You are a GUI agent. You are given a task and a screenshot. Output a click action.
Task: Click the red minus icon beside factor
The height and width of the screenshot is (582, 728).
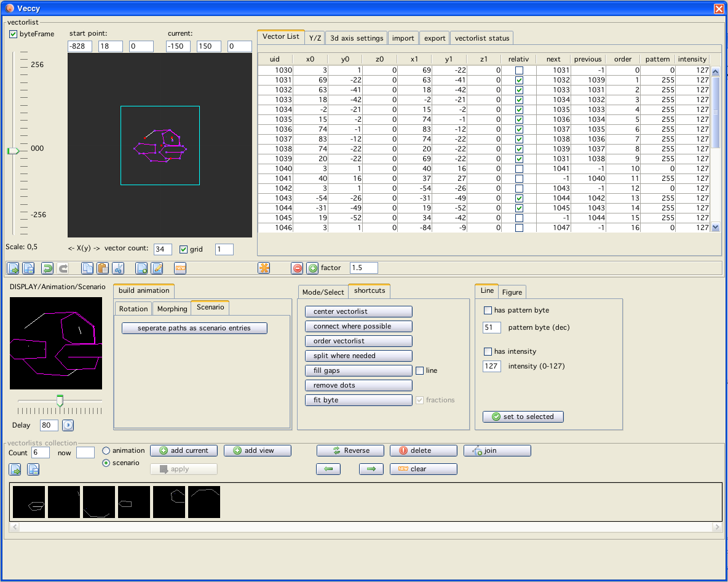click(x=298, y=268)
